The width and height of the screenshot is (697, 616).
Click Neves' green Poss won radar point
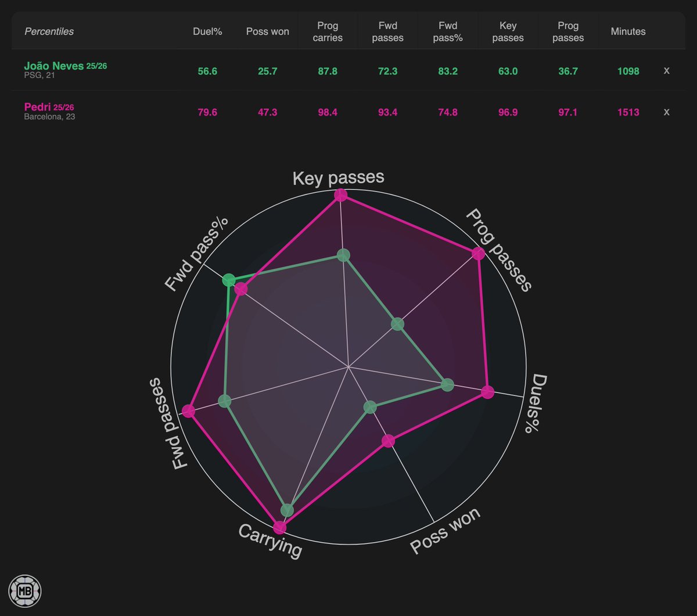coord(370,407)
